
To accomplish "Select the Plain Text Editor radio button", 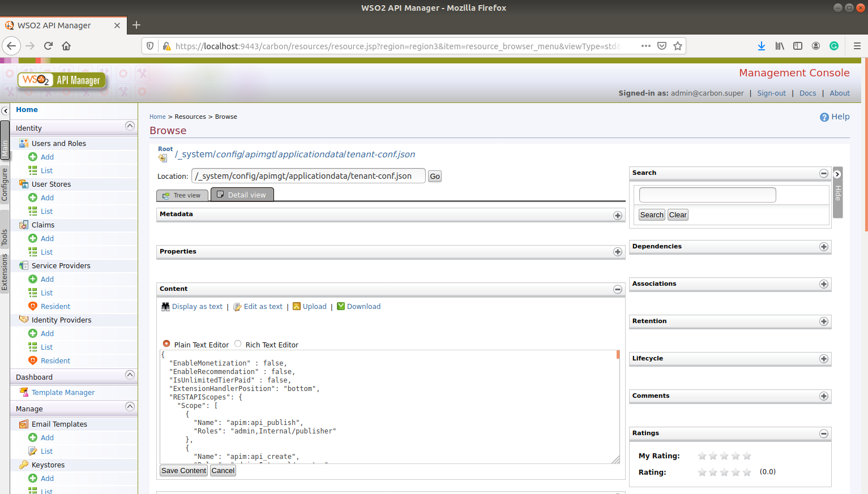I will point(166,343).
